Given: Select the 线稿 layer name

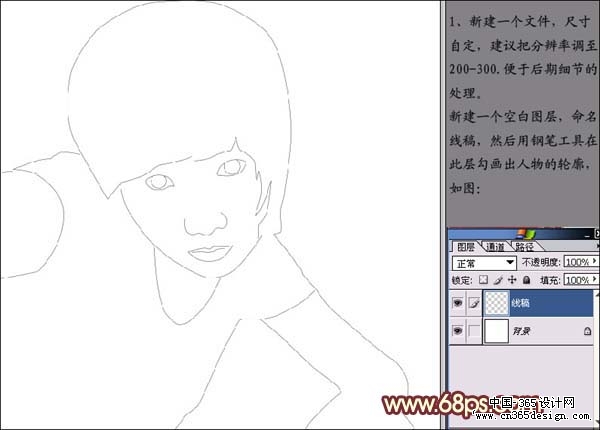Looking at the screenshot, I should click(x=520, y=303).
